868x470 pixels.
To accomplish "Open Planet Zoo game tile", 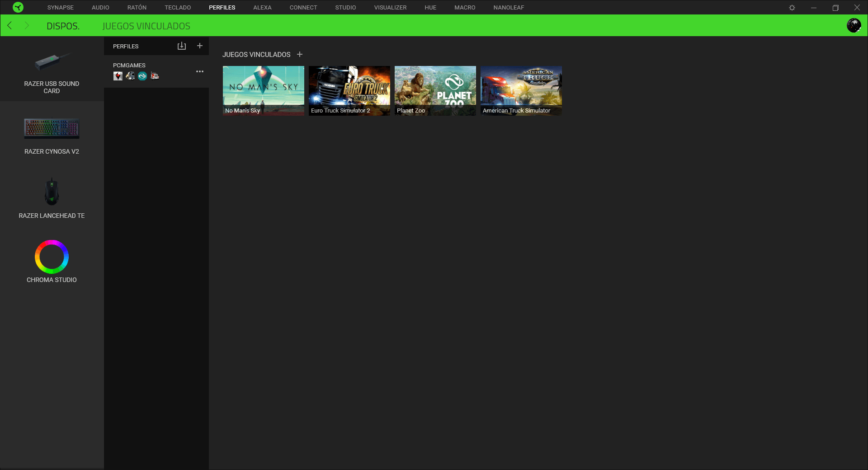I will tap(435, 91).
